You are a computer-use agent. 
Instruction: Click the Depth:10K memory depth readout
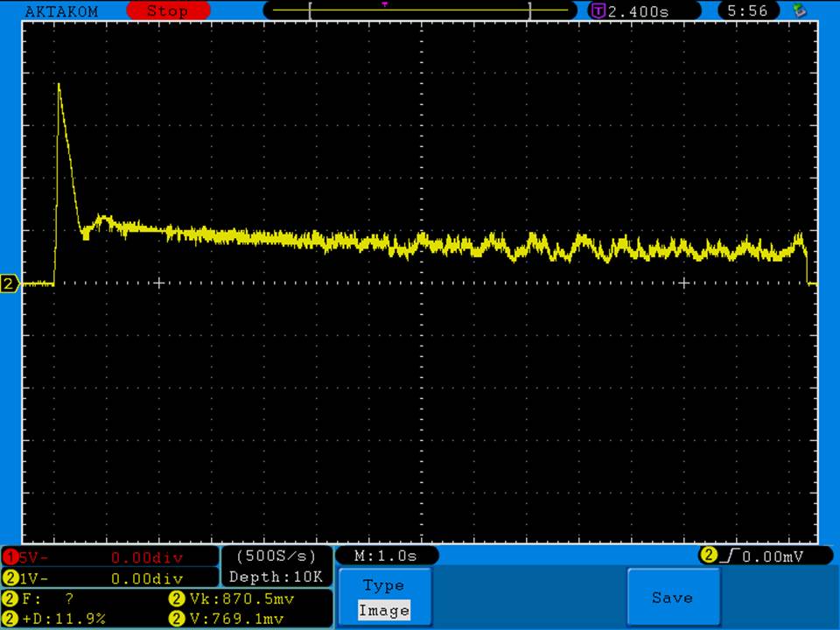[276, 577]
